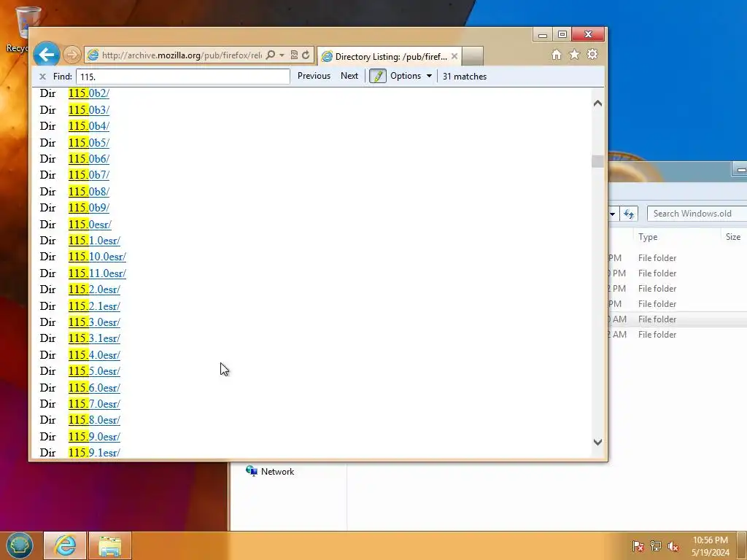Minimize the Internet Explorer window
The height and width of the screenshot is (560, 747).
point(542,35)
